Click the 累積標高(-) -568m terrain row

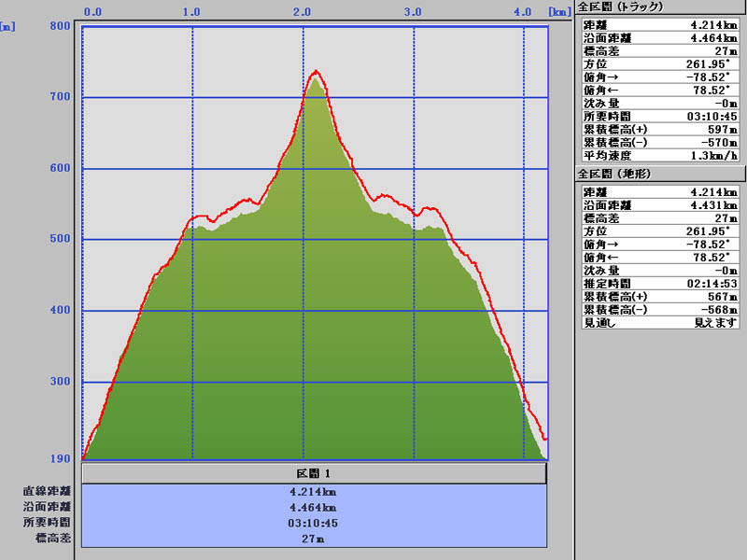[659, 309]
